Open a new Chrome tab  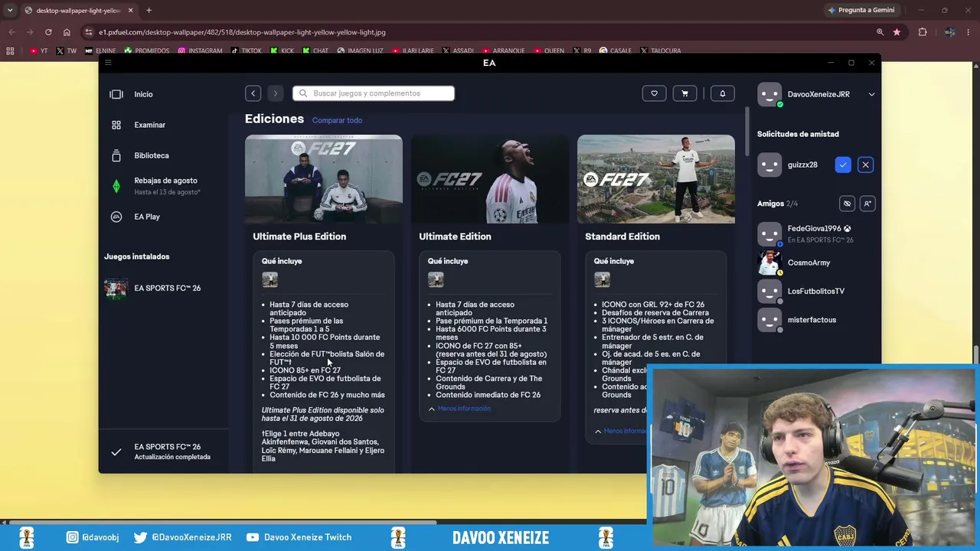click(x=149, y=11)
